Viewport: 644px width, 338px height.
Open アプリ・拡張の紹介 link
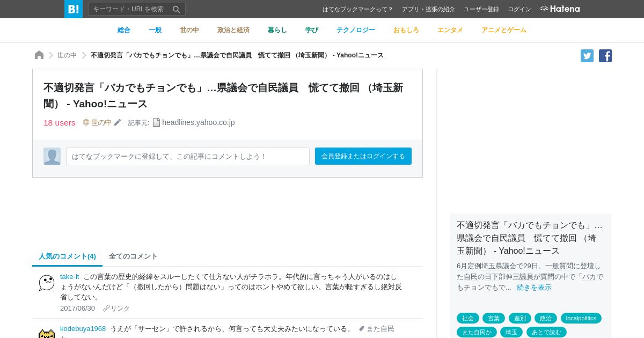click(428, 9)
